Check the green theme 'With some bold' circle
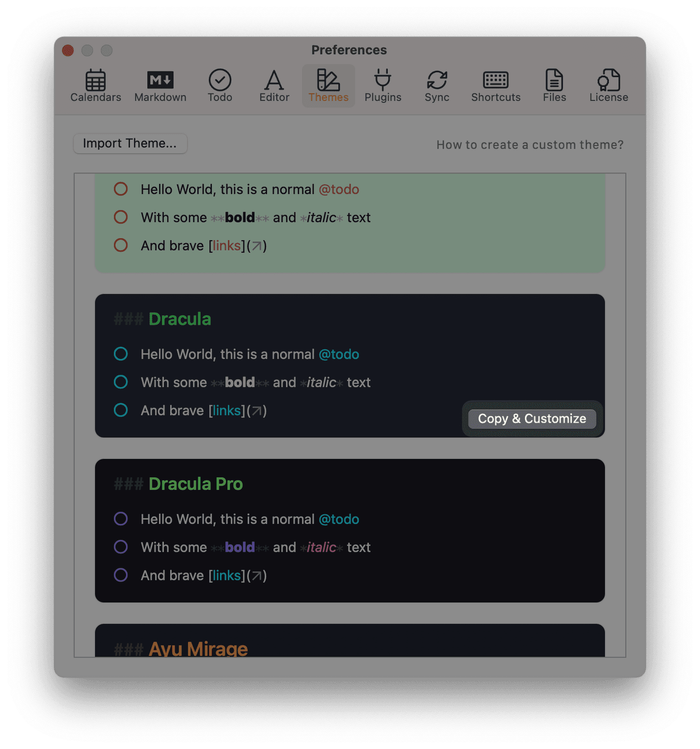 (120, 217)
